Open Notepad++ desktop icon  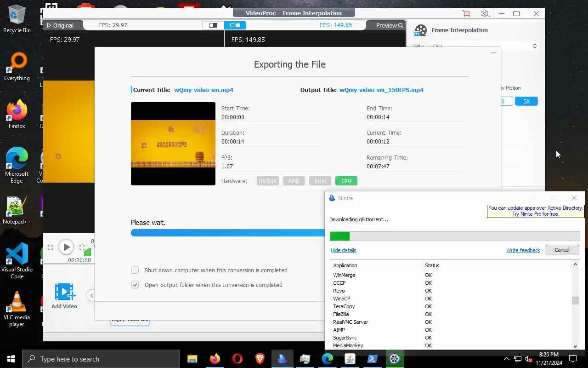tap(17, 211)
